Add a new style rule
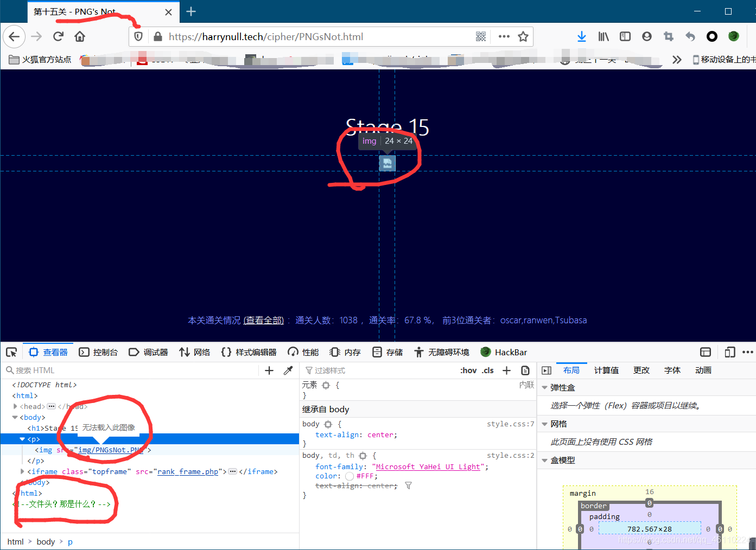 click(507, 370)
